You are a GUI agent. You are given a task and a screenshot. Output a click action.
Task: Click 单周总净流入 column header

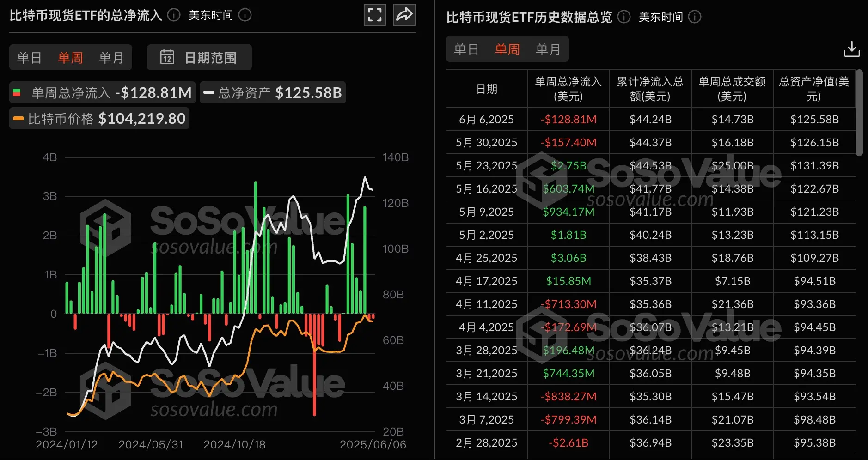(568, 89)
